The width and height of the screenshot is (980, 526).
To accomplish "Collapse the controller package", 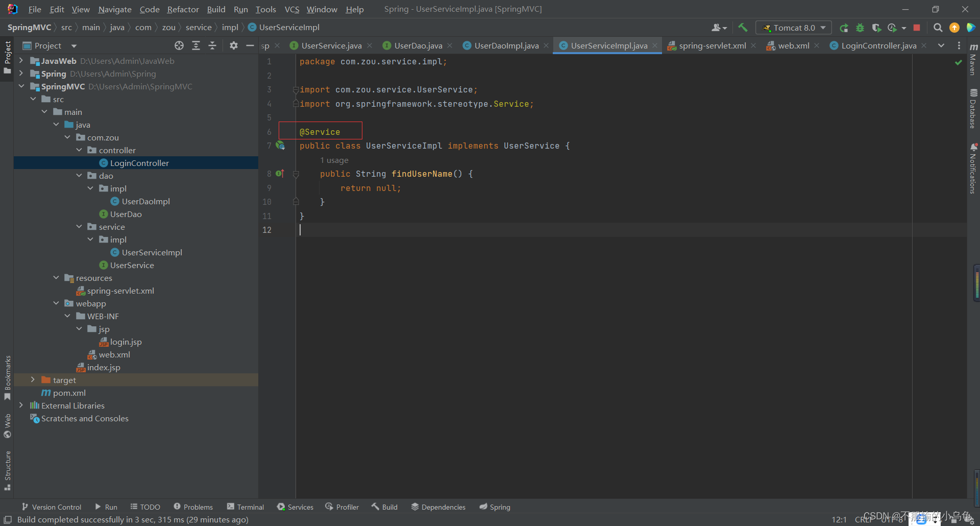I will click(79, 150).
